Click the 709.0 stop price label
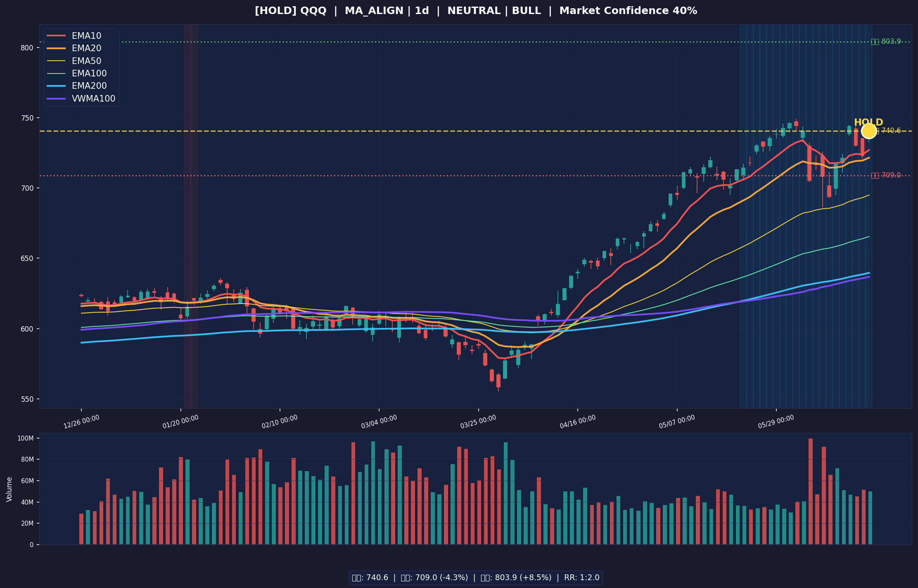Viewport: 918px width, 588px height. [x=886, y=175]
